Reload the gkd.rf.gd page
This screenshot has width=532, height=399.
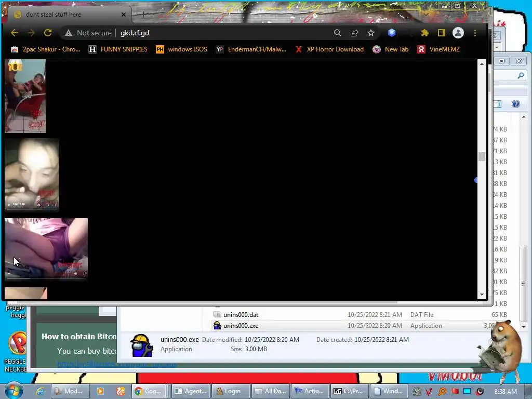(x=48, y=33)
